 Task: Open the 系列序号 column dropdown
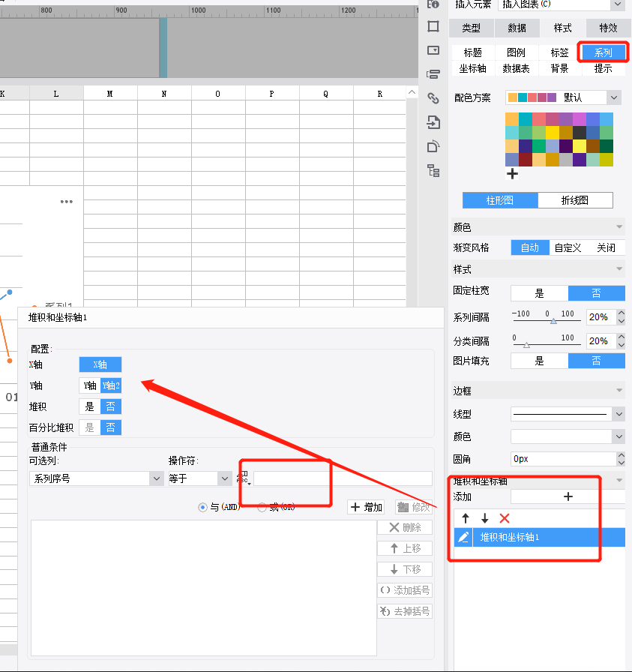point(97,478)
